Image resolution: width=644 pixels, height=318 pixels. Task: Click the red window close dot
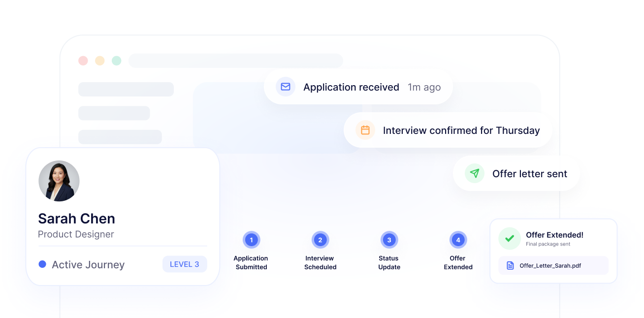[x=83, y=61]
